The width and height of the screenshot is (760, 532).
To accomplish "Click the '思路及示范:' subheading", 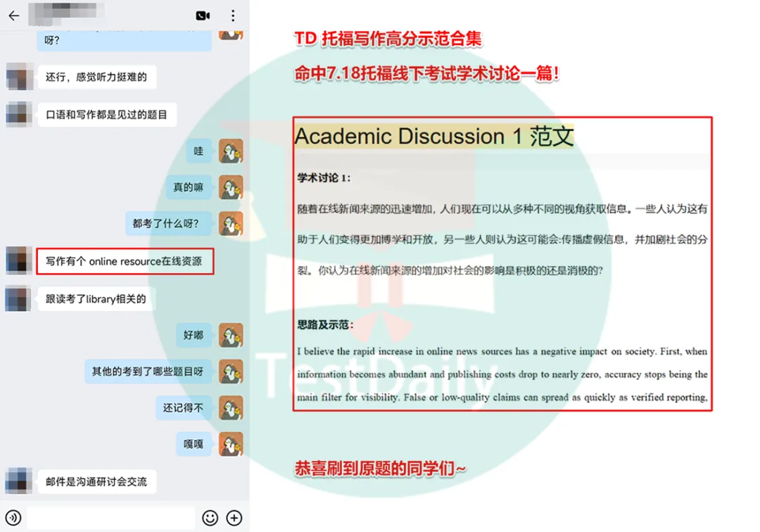I will tap(325, 324).
